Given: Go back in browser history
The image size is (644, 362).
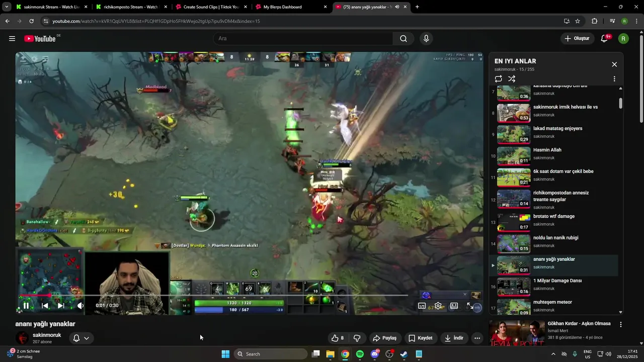Looking at the screenshot, I should point(7,21).
